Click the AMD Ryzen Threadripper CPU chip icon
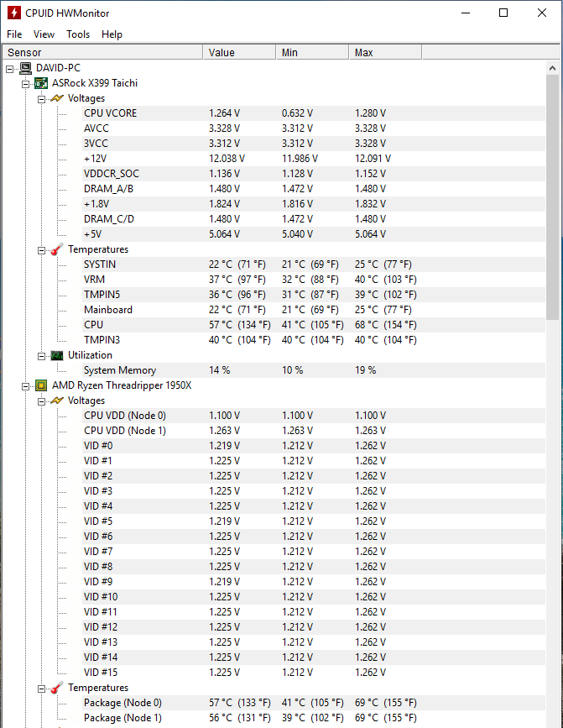This screenshot has width=563, height=728. point(41,385)
